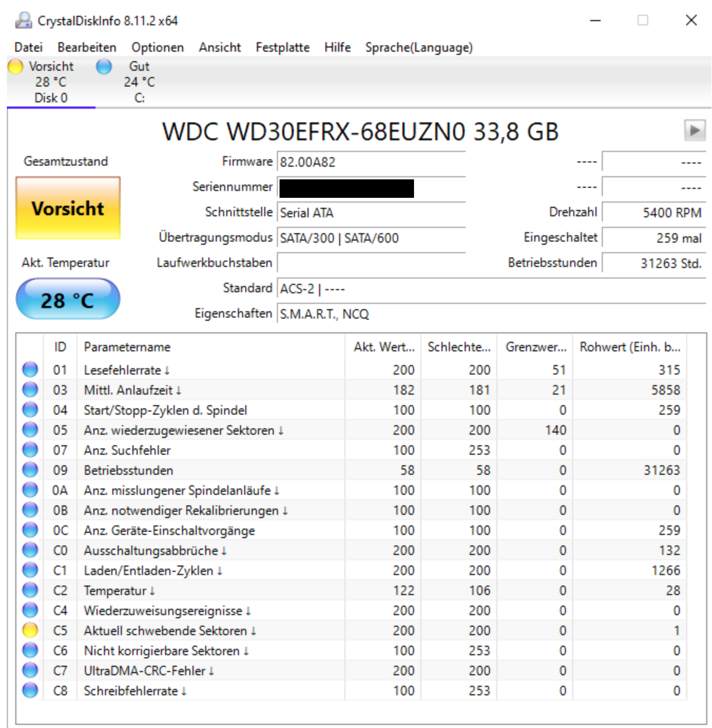Click raw value 1266 in Laden/Entladen row

pyautogui.click(x=666, y=570)
